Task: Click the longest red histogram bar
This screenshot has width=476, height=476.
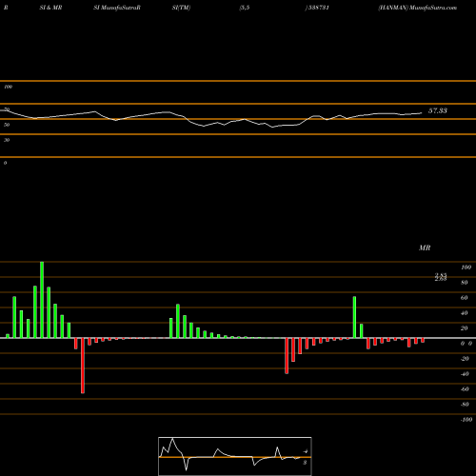Action: click(83, 366)
